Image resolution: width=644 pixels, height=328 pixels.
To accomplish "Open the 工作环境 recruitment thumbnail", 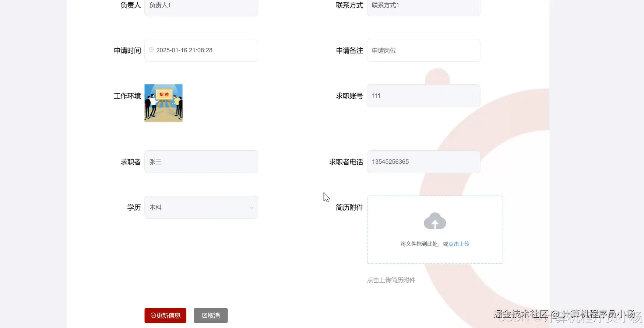I will tap(163, 103).
